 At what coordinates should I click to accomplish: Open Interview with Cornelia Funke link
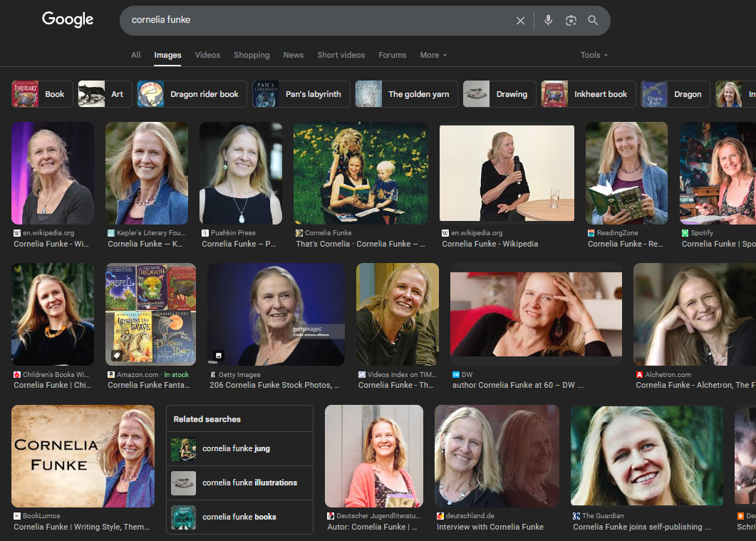click(x=490, y=527)
